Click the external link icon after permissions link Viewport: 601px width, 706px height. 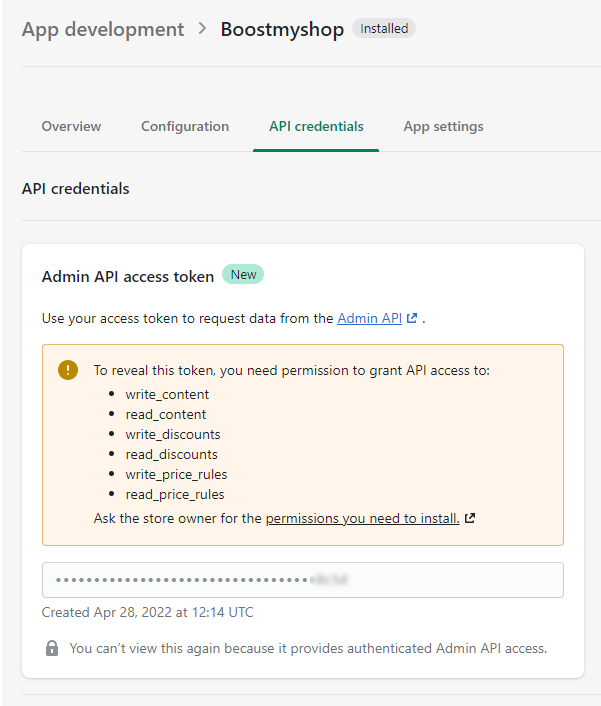click(x=470, y=518)
